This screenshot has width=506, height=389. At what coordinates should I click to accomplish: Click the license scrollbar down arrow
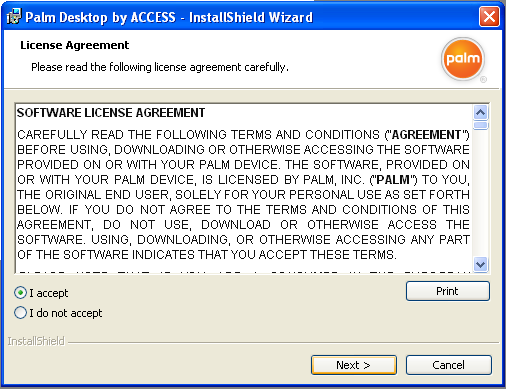tap(481, 265)
